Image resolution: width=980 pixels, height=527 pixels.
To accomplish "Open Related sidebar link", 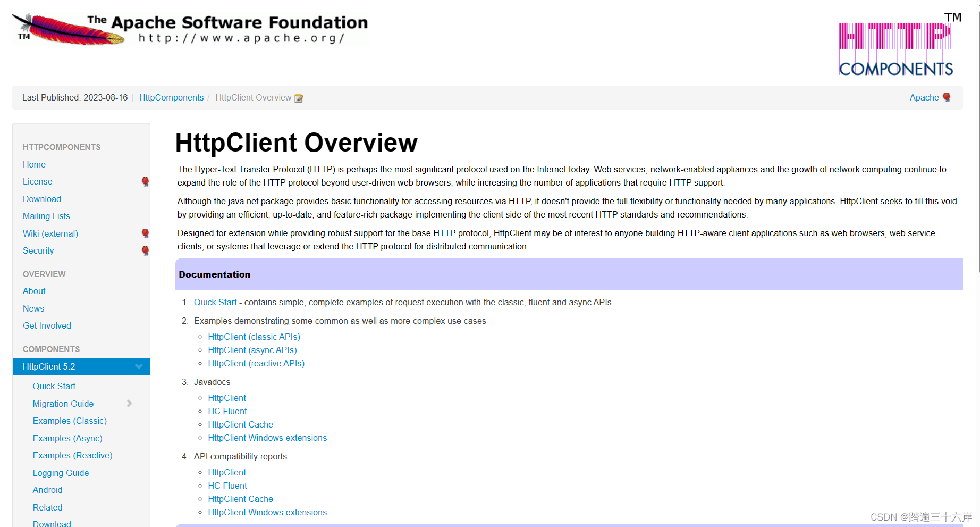I will click(47, 508).
